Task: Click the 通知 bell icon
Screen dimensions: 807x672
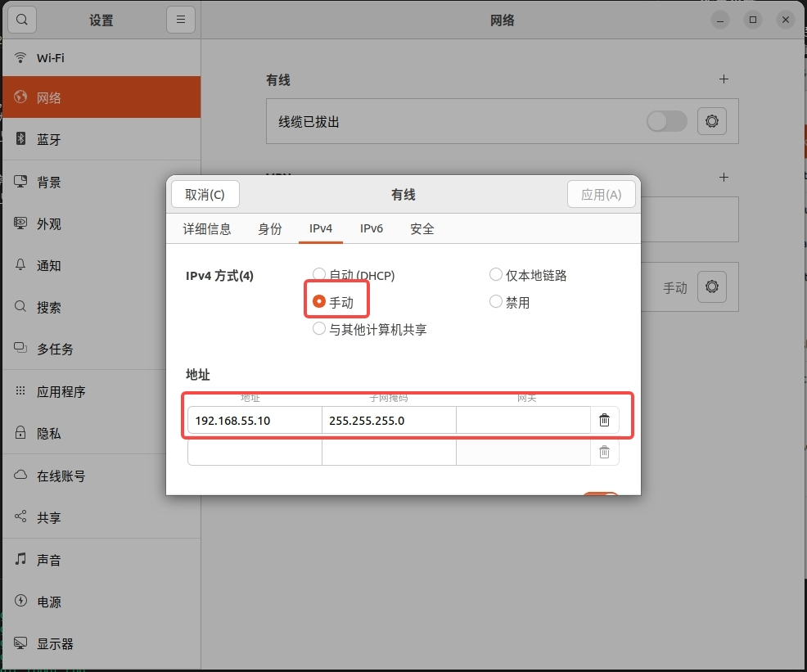Action: [20, 265]
